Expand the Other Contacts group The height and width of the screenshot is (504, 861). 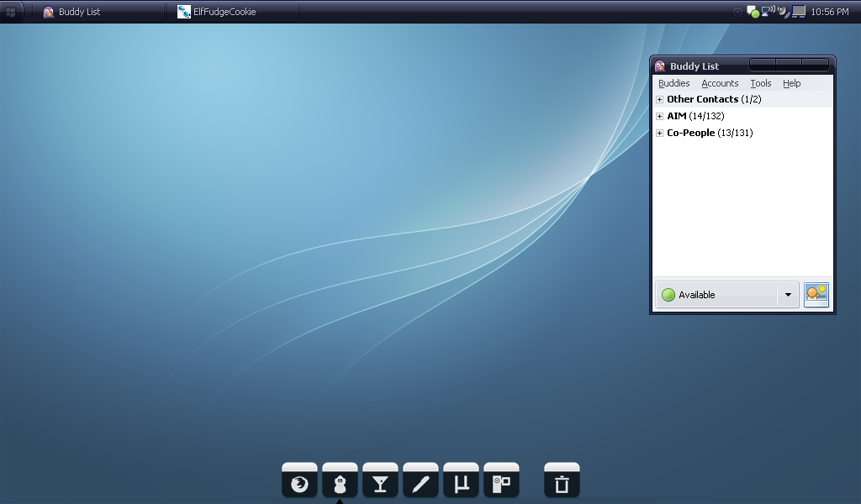[x=660, y=99]
